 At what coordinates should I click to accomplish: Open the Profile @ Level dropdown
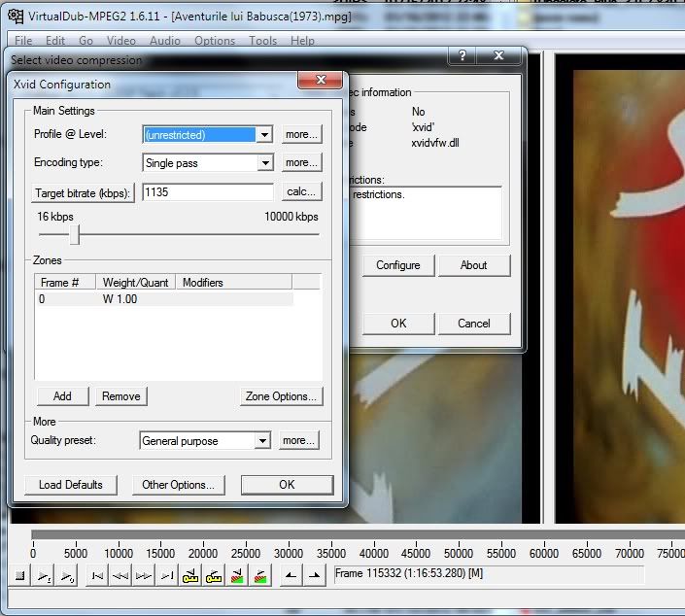tap(264, 135)
